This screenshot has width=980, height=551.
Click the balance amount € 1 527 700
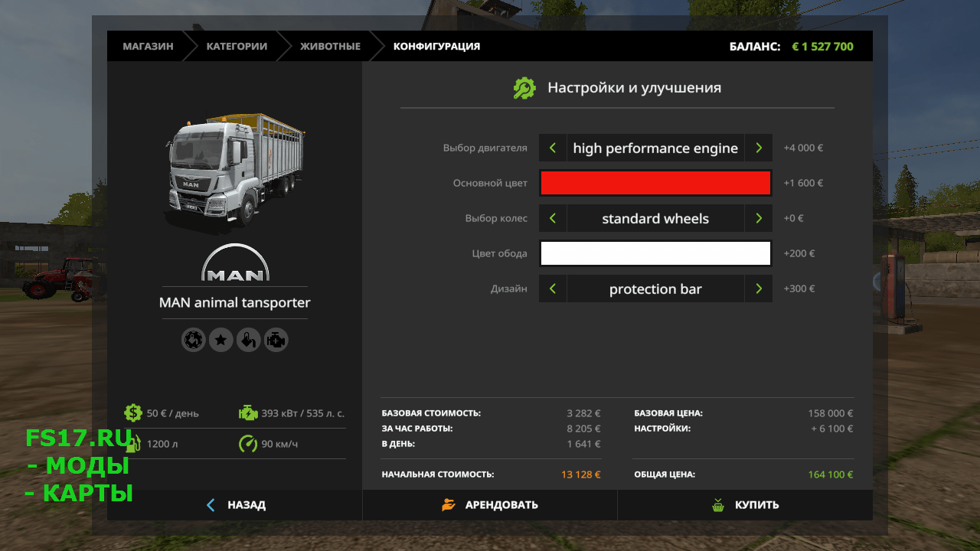[x=822, y=46]
